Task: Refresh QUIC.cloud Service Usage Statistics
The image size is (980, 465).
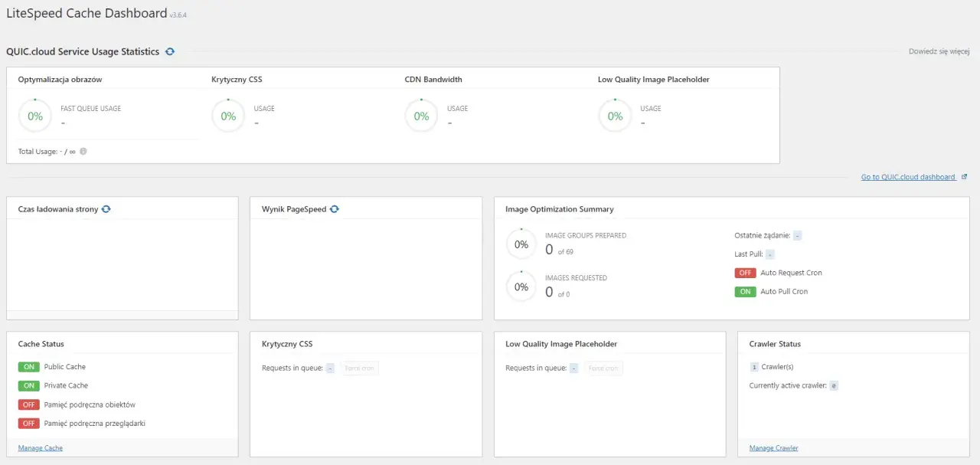Action: 170,51
